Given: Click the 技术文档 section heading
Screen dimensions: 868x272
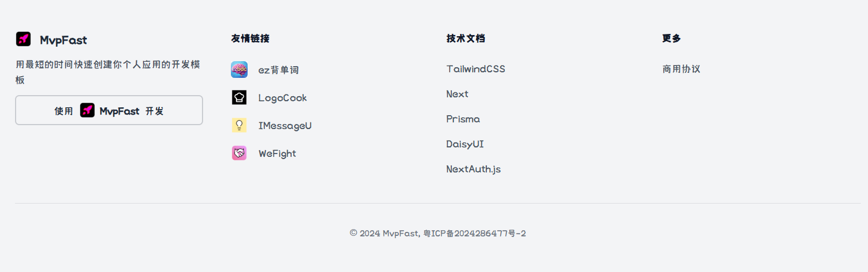Looking at the screenshot, I should (466, 38).
